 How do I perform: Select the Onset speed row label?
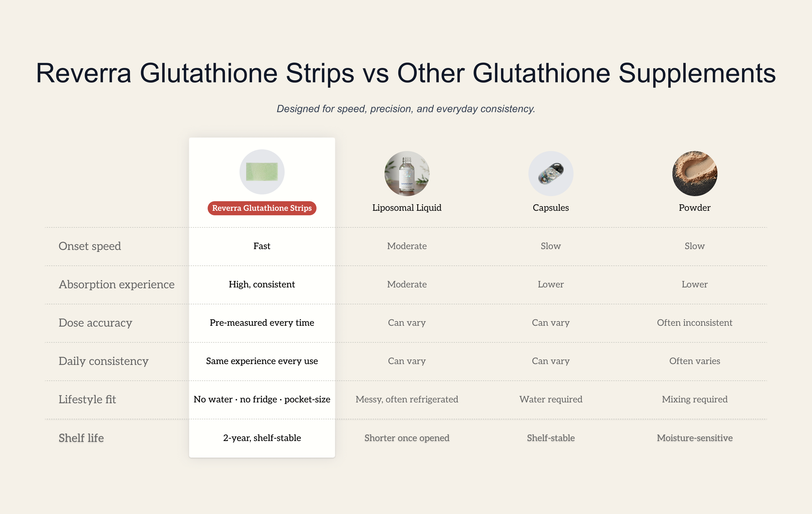(x=90, y=246)
